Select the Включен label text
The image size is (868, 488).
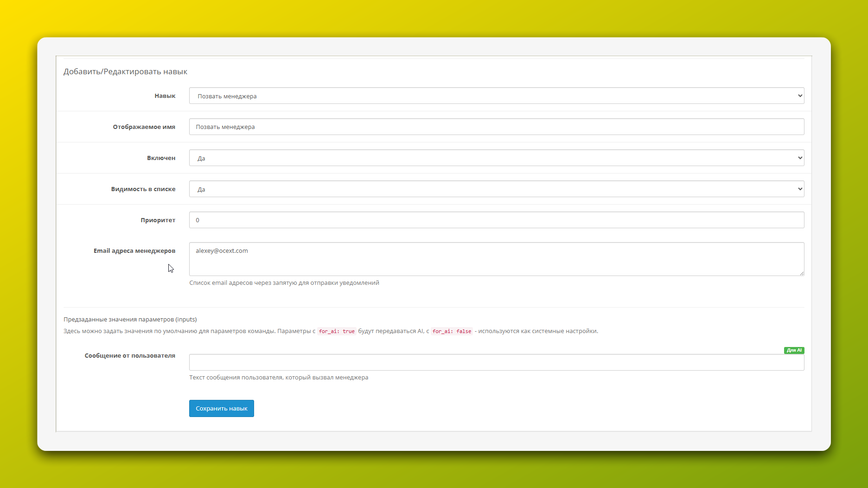tap(161, 158)
